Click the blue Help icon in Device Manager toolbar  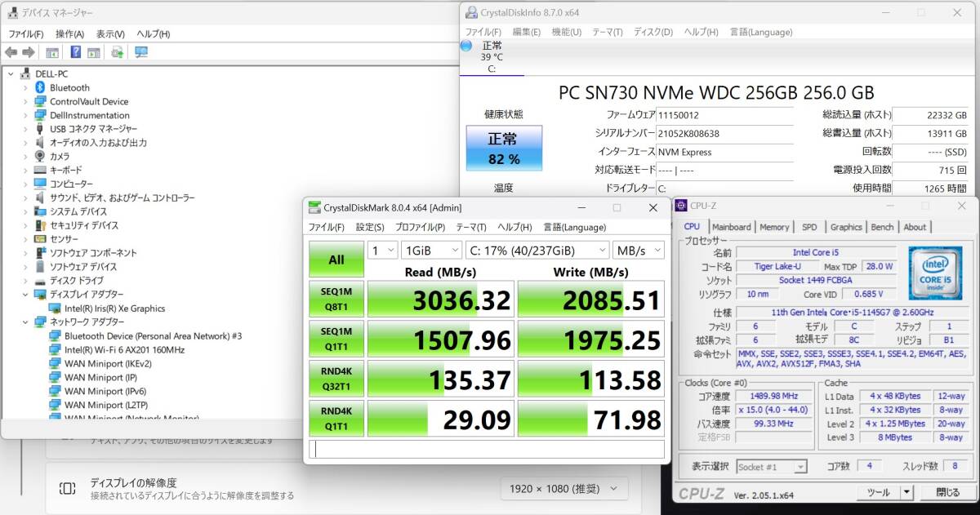75,52
